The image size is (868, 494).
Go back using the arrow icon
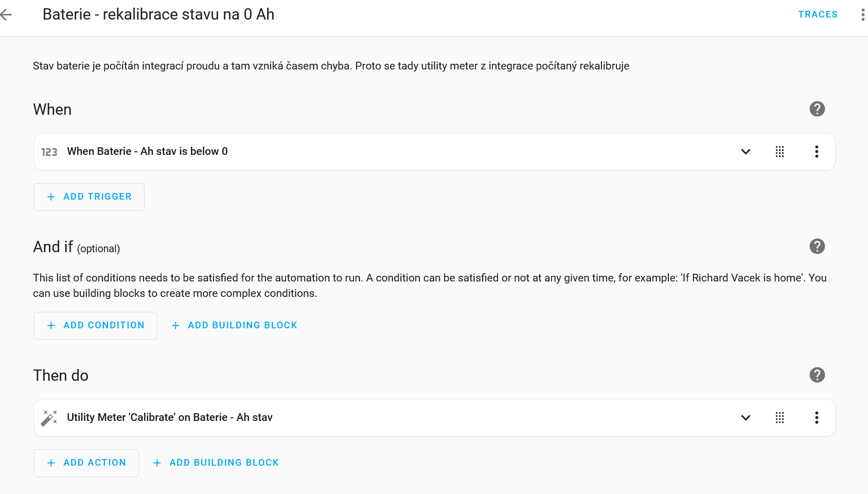[6, 15]
